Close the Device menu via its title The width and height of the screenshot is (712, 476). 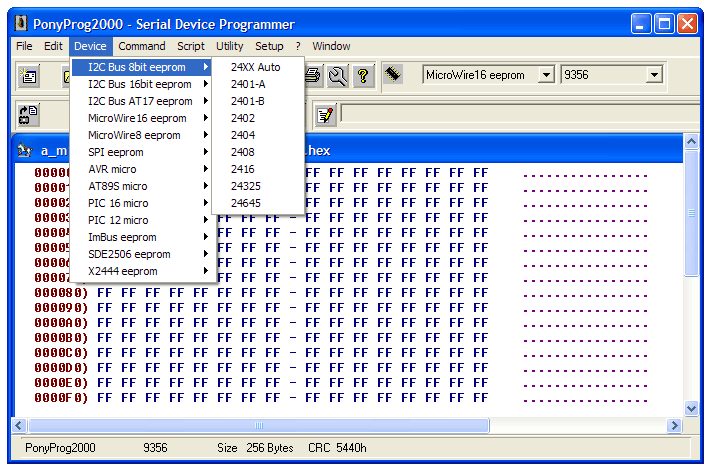pyautogui.click(x=90, y=46)
